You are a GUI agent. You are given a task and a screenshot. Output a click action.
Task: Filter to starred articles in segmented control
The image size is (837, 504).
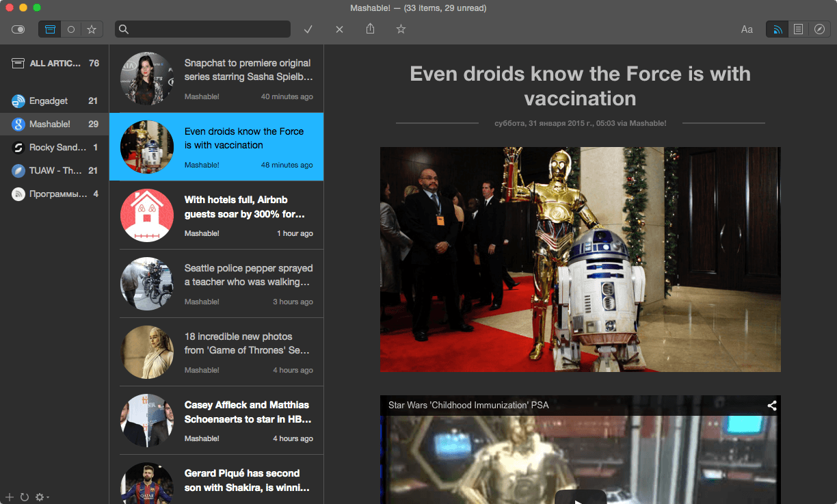[91, 29]
